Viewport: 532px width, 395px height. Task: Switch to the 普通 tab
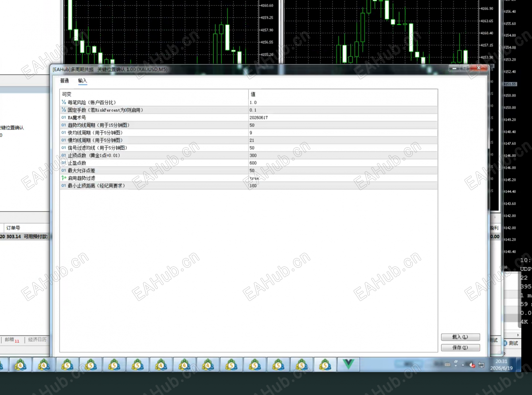coord(64,81)
